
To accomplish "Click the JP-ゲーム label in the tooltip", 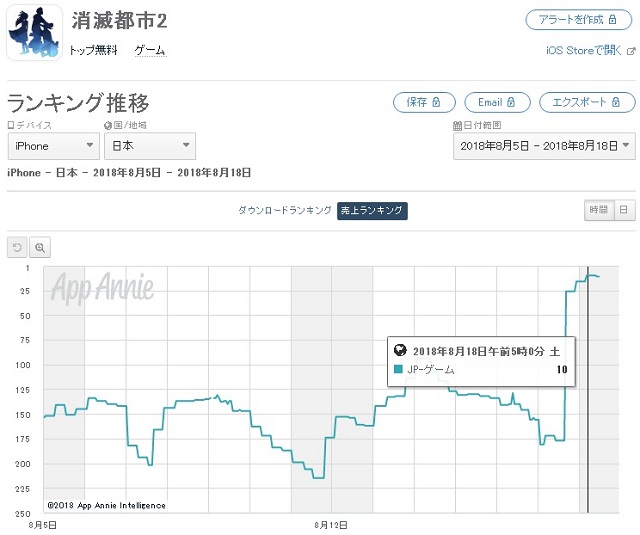I will click(x=431, y=370).
